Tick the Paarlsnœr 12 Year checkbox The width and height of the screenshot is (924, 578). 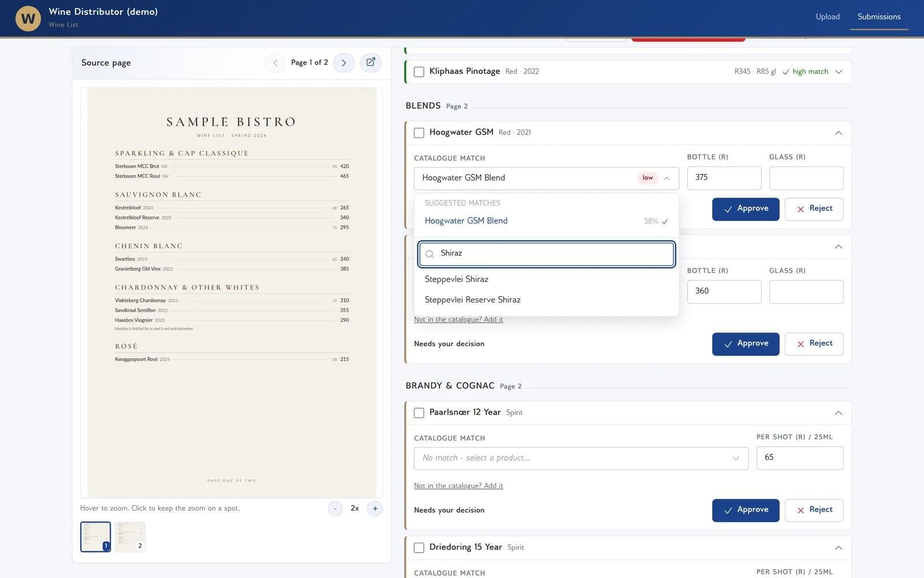pos(419,413)
